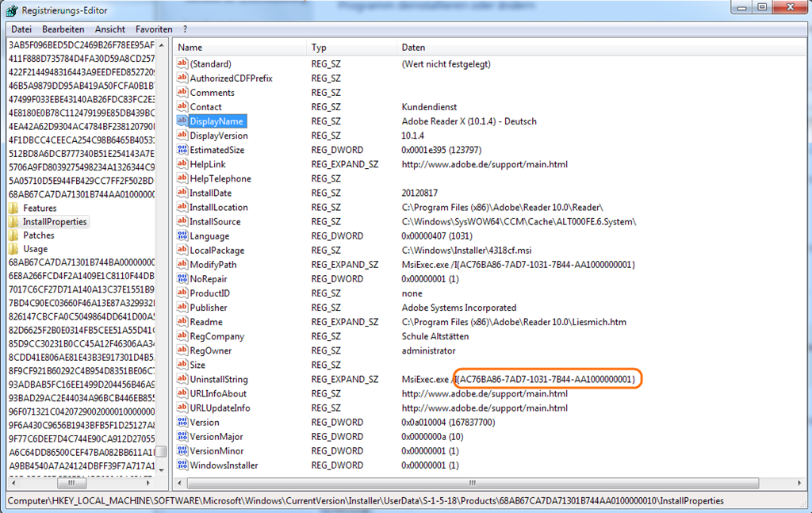The height and width of the screenshot is (513, 812).
Task: Select the InstallProperties tree key
Action: tap(55, 222)
